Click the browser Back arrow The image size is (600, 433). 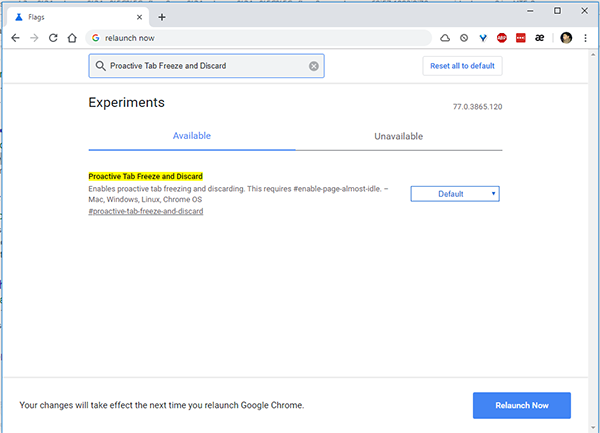point(15,38)
